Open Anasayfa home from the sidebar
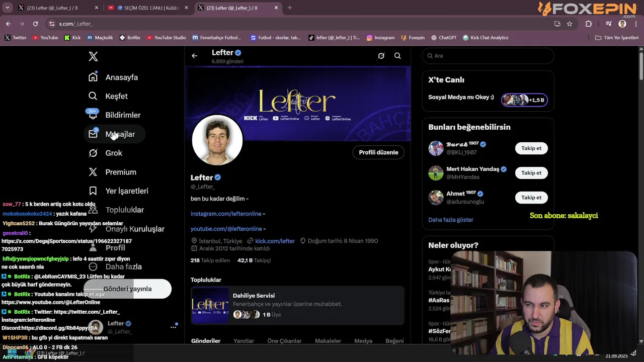The width and height of the screenshot is (644, 362). click(x=113, y=77)
